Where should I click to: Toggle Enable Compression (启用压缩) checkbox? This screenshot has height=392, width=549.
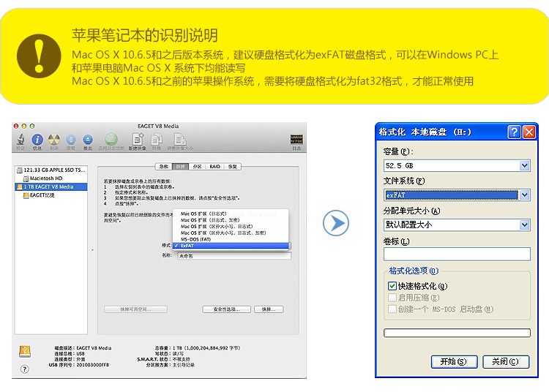pyautogui.click(x=392, y=298)
